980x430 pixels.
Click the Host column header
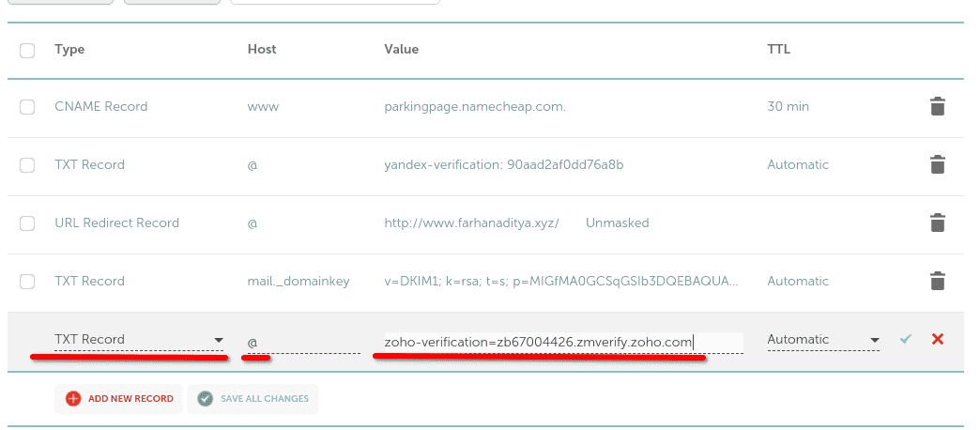(x=262, y=50)
